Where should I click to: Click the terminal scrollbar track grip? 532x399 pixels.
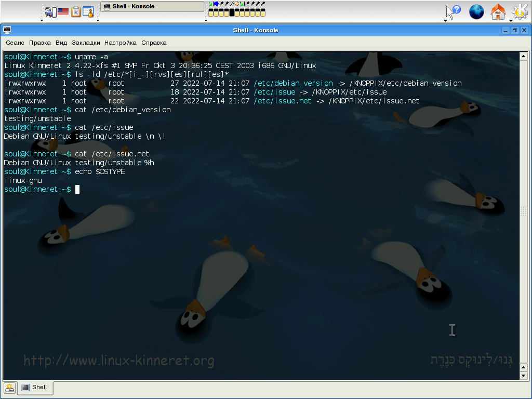tap(523, 211)
